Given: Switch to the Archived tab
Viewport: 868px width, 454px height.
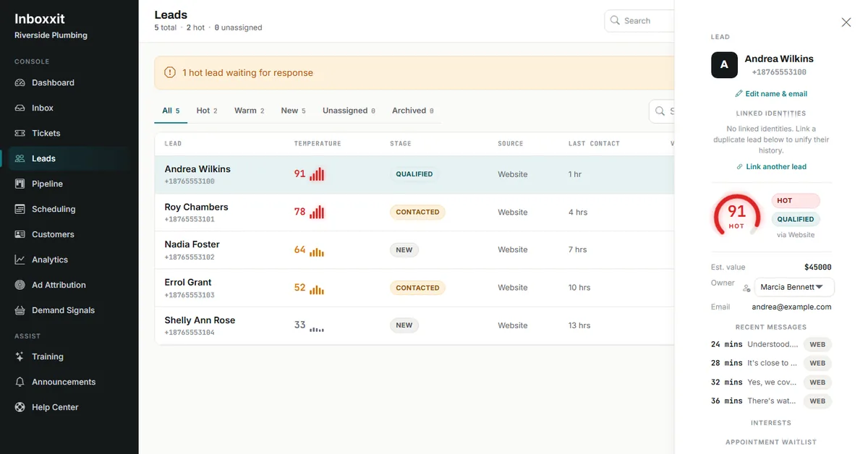Looking at the screenshot, I should (412, 111).
